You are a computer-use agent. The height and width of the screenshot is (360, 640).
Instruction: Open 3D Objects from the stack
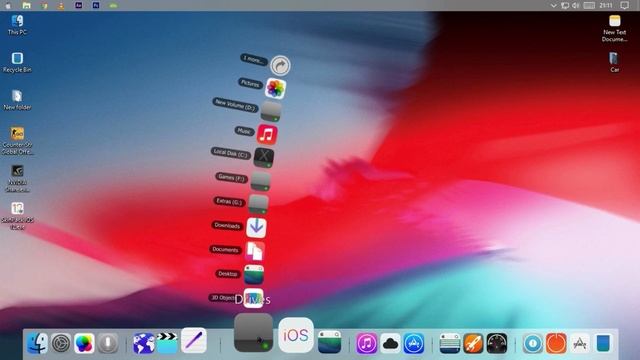253,298
